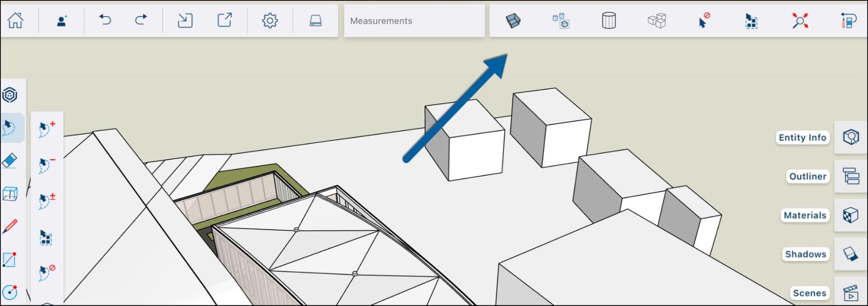Undo the last action
This screenshot has width=868, height=306.
click(105, 20)
